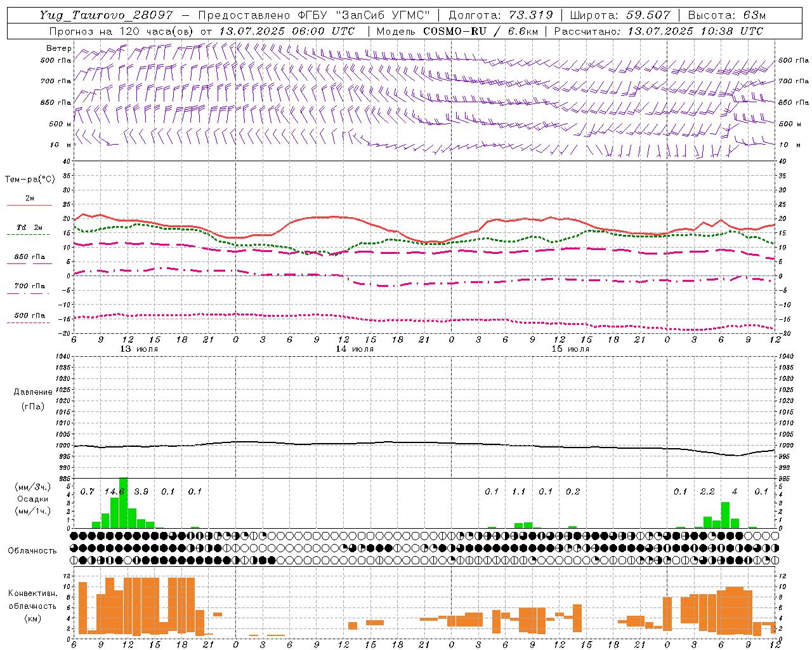The width and height of the screenshot is (812, 650).
Task: Click the 14.6 precipitation value
Action: [x=114, y=491]
